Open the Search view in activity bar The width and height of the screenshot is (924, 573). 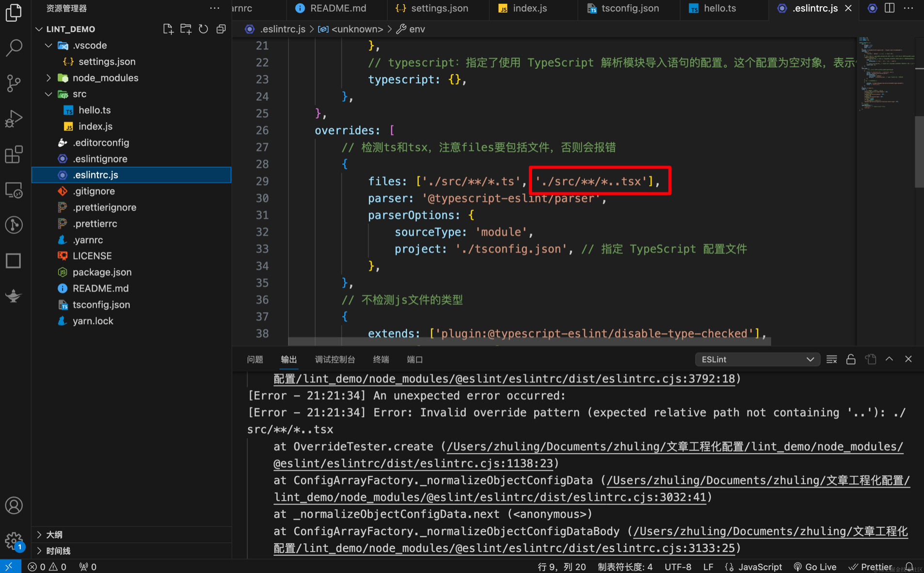pyautogui.click(x=14, y=48)
